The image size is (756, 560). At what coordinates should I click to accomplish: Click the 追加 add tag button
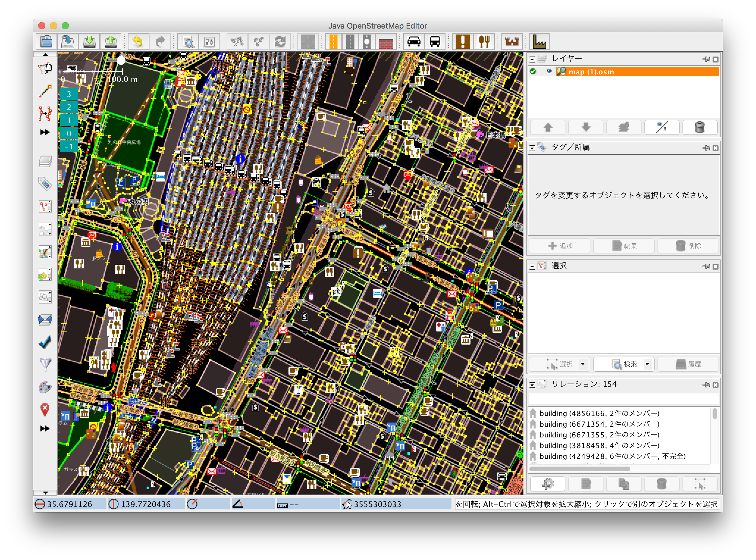click(x=560, y=246)
